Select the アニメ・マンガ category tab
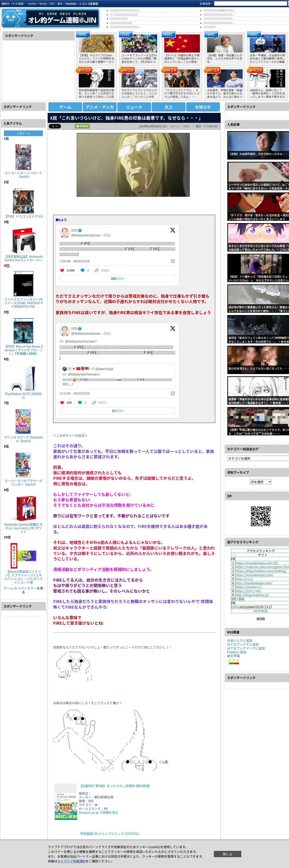The height and width of the screenshot is (868, 289). pyautogui.click(x=99, y=107)
